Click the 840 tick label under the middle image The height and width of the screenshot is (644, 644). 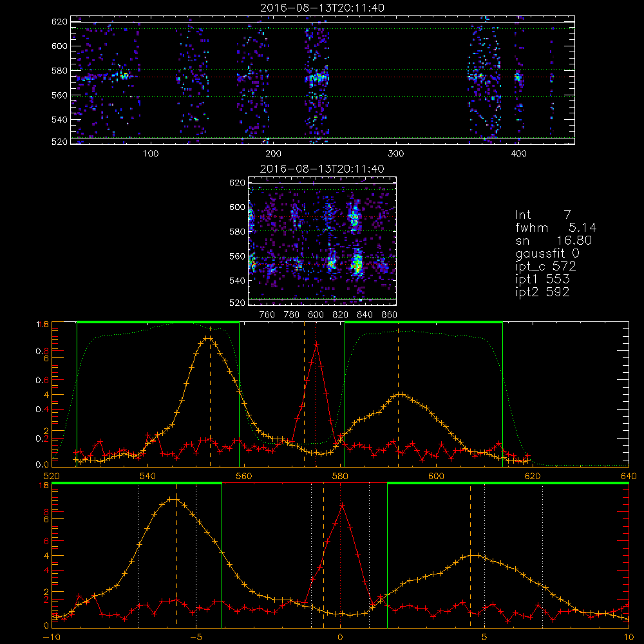pos(365,315)
